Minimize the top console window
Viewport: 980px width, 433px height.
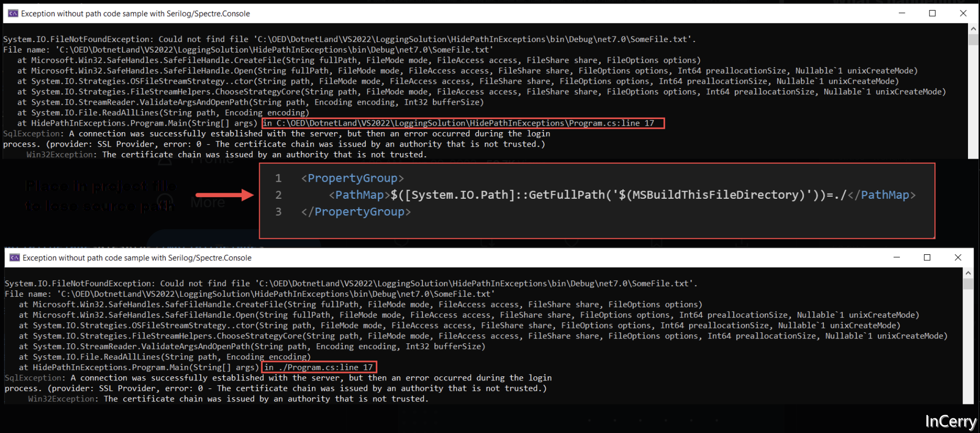902,14
